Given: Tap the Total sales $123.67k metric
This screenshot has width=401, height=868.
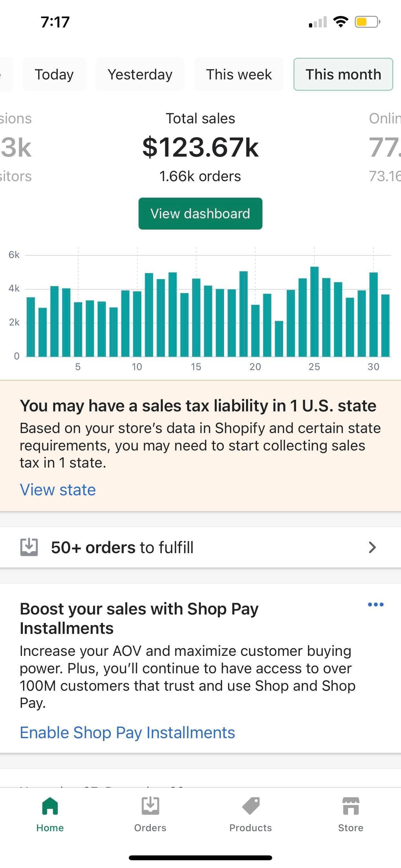Looking at the screenshot, I should pos(200,147).
